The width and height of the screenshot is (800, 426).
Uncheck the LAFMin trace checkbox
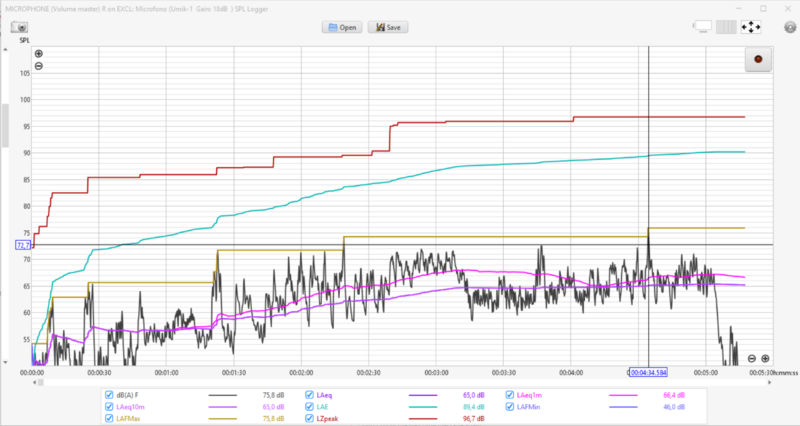(x=509, y=407)
